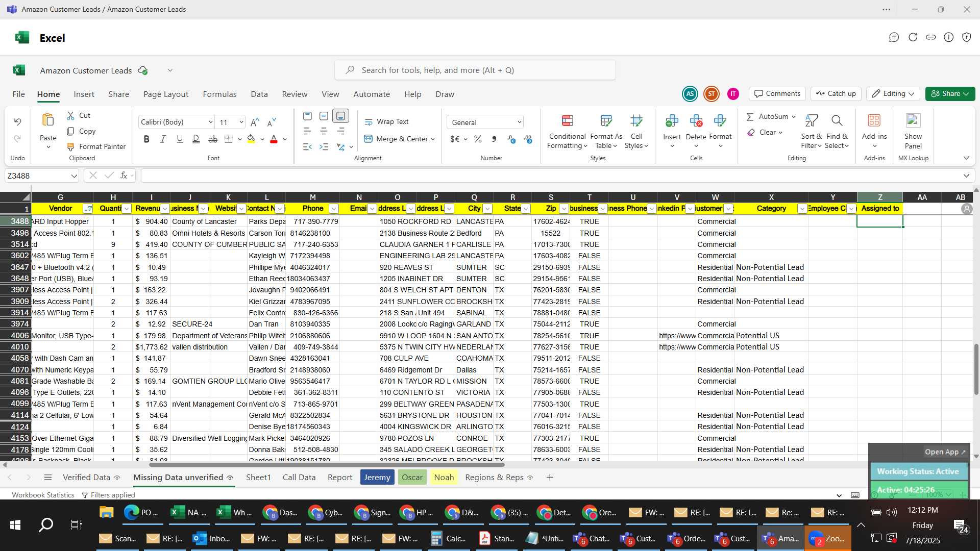Click the Sort & Filter icon

(811, 121)
